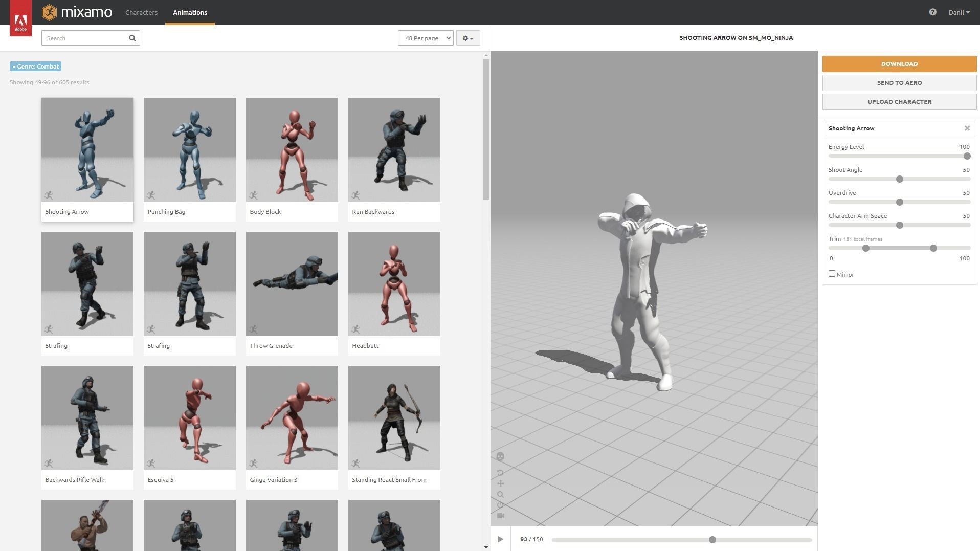The width and height of the screenshot is (980, 551).
Task: Open the gear settings dropdown
Action: (468, 38)
